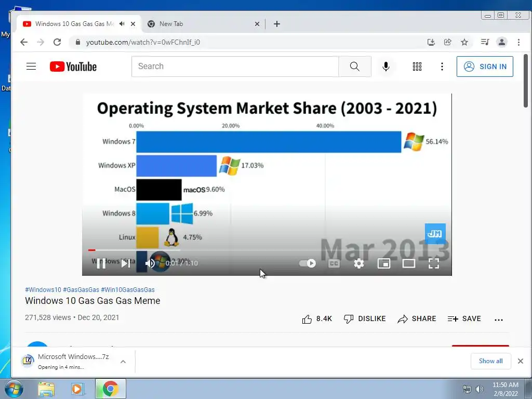532x399 pixels.
Task: Save video to a playlist
Action: click(464, 319)
